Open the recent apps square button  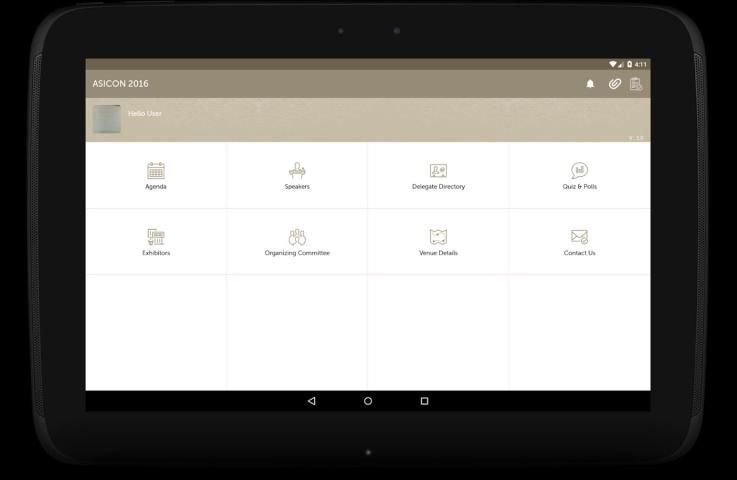[x=424, y=401]
